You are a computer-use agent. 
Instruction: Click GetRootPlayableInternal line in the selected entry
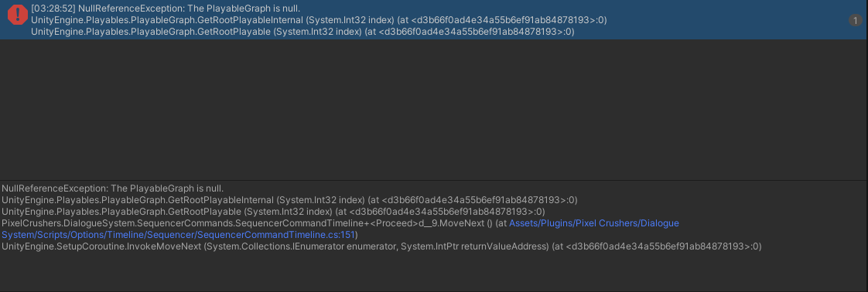pos(319,20)
